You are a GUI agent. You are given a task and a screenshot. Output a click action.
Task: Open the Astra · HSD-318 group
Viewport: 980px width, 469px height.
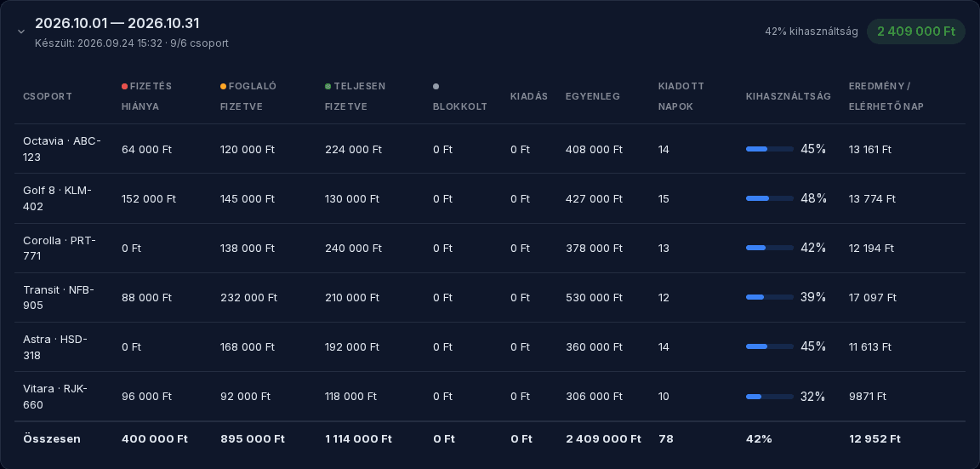[55, 347]
